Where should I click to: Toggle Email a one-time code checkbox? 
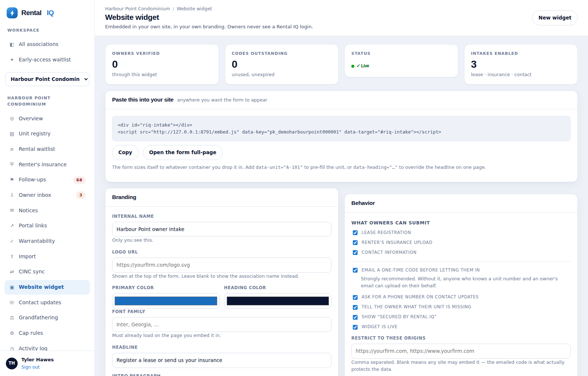point(355,270)
